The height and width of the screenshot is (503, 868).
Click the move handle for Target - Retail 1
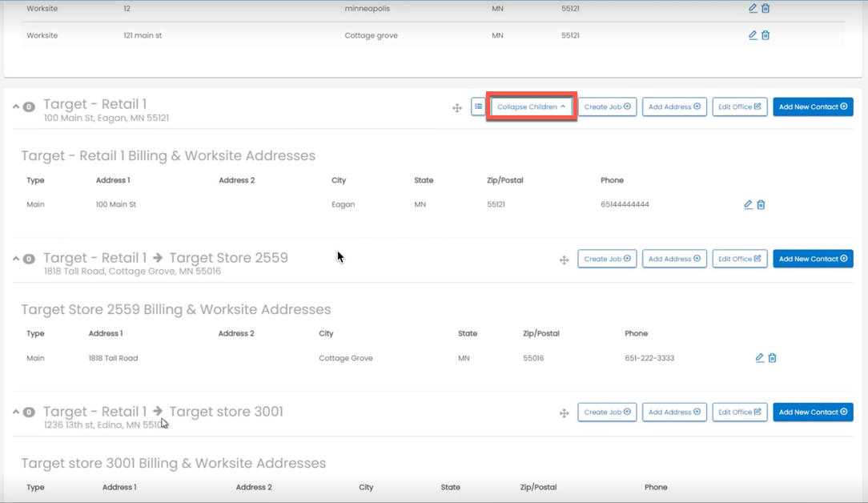point(456,108)
